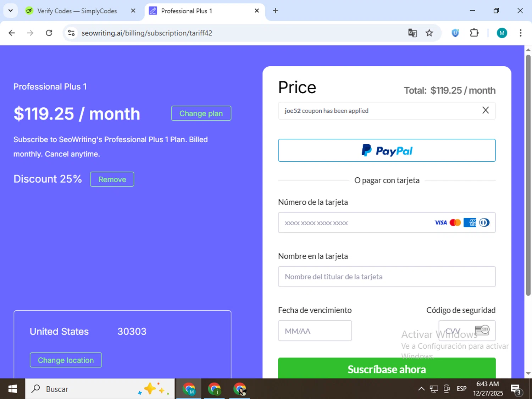Click the Mastercard logo
The image size is (532, 399).
point(455,223)
